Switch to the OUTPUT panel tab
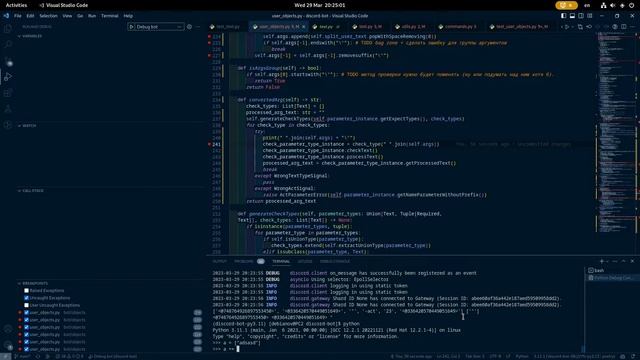640x360 pixels. (x=220, y=262)
